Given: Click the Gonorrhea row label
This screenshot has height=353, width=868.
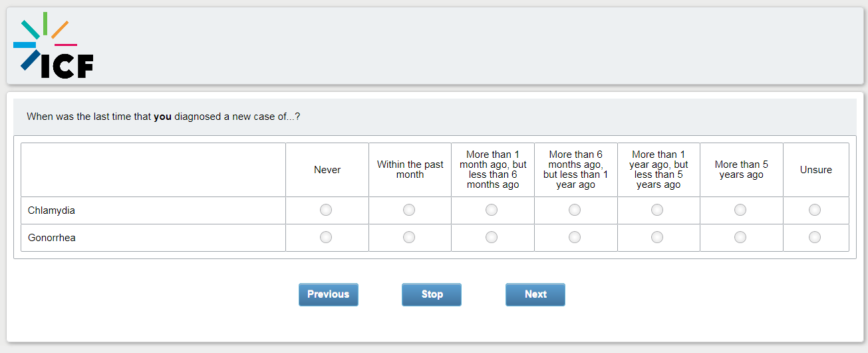Looking at the screenshot, I should point(52,238).
